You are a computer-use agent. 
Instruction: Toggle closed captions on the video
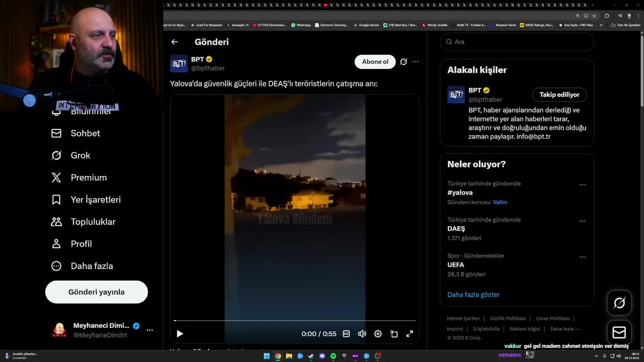click(346, 334)
